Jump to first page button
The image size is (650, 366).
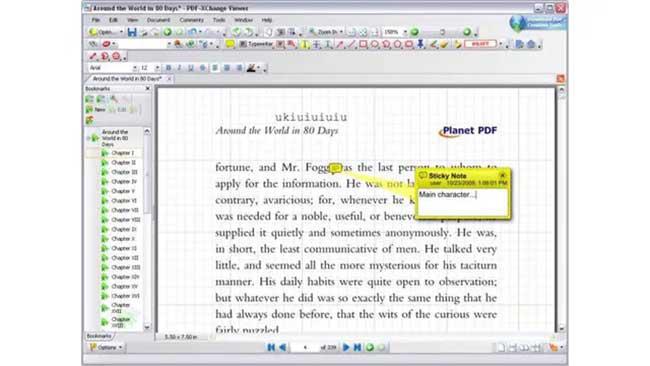coord(271,347)
